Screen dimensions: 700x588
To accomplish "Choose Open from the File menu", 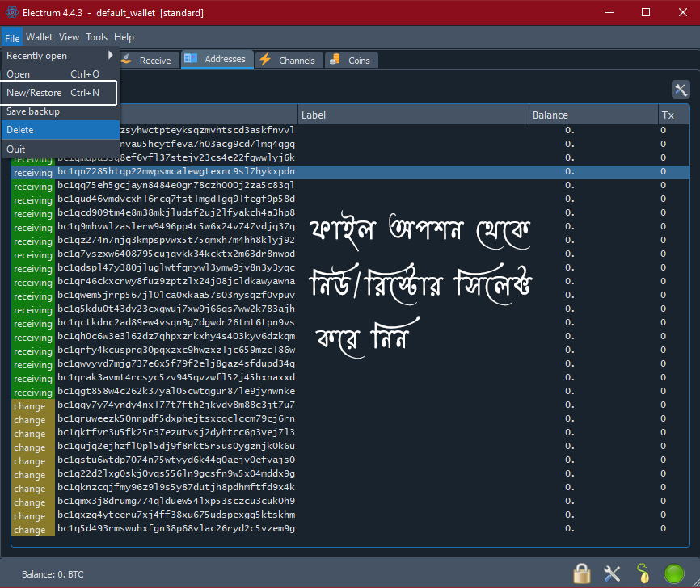I will 60,74.
